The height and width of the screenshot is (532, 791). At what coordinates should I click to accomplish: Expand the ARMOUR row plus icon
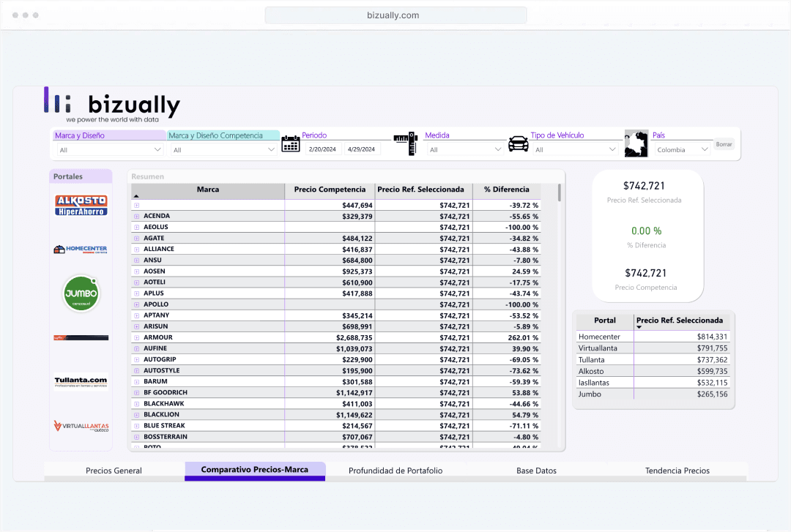137,338
